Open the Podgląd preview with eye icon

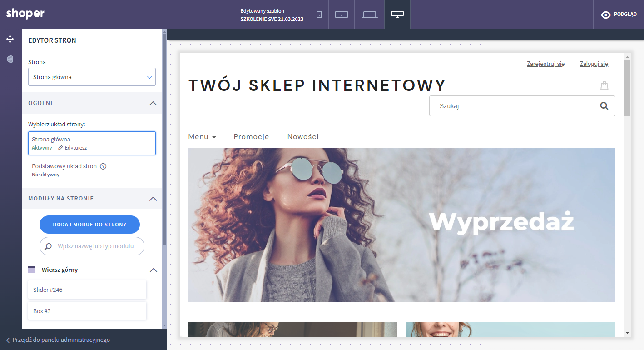619,15
